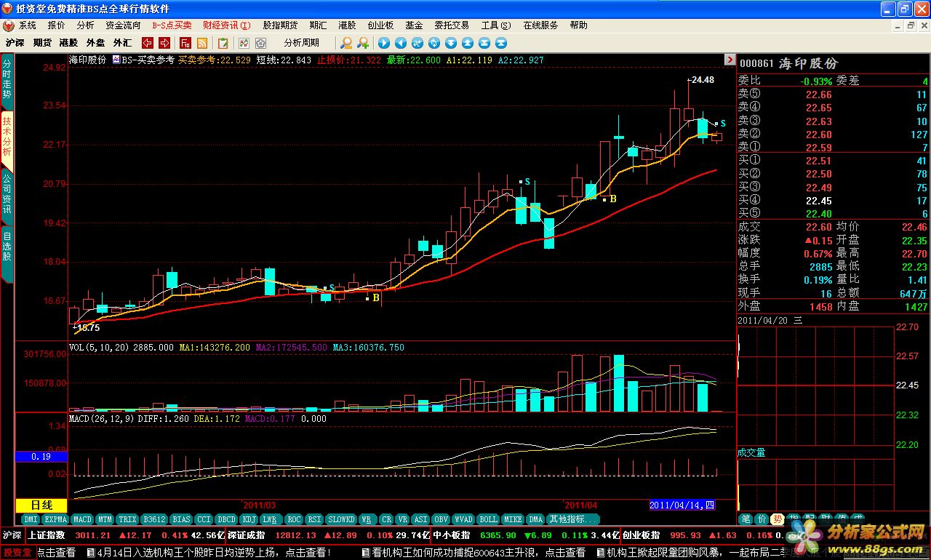The width and height of the screenshot is (931, 560).
Task: Click the highlighted 势 trend icon tab
Action: [x=776, y=519]
